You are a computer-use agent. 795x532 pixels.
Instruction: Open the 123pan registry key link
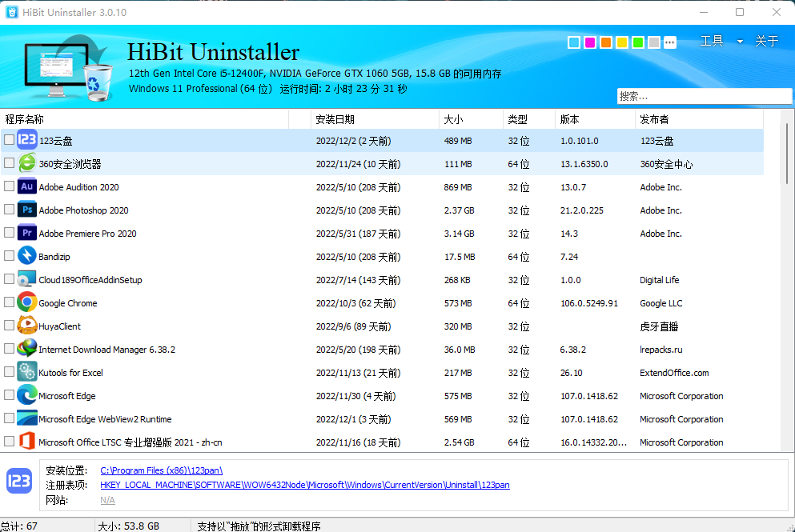[x=306, y=484]
